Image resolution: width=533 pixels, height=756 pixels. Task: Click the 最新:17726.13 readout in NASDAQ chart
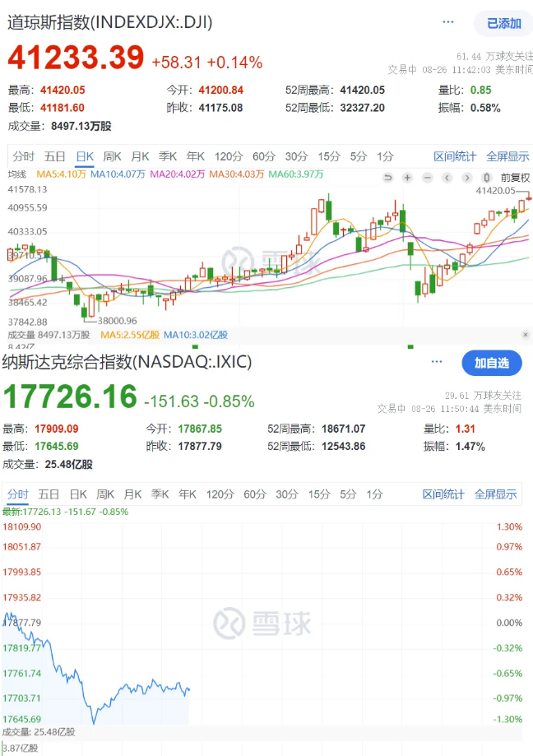tap(66, 512)
